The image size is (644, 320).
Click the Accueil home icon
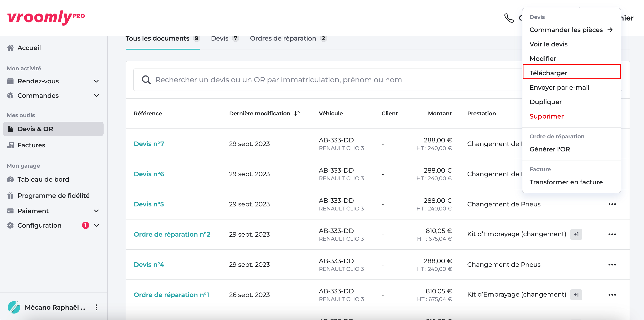coord(10,48)
